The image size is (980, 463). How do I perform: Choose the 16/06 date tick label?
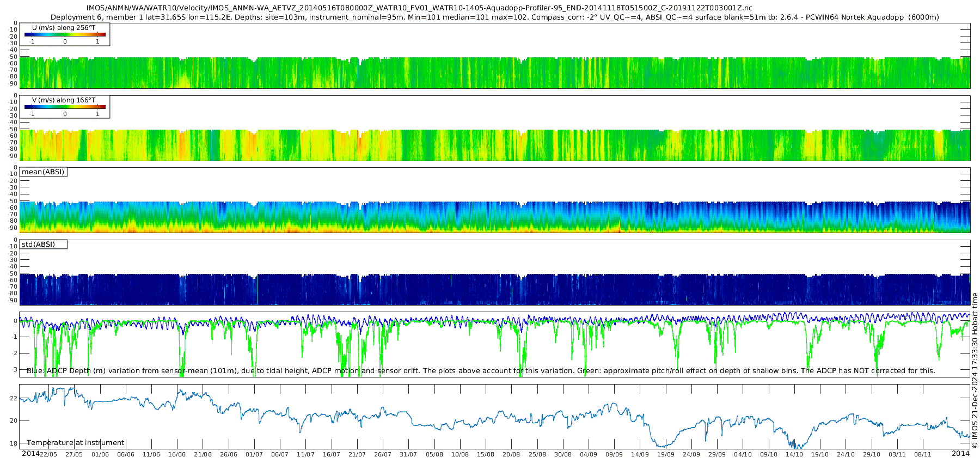tap(177, 454)
